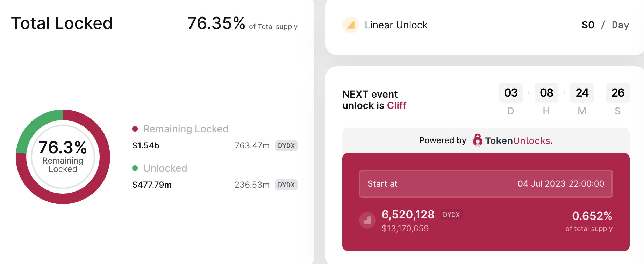The height and width of the screenshot is (264, 644).
Task: Click the Linear Unlock triangle icon
Action: [x=351, y=25]
